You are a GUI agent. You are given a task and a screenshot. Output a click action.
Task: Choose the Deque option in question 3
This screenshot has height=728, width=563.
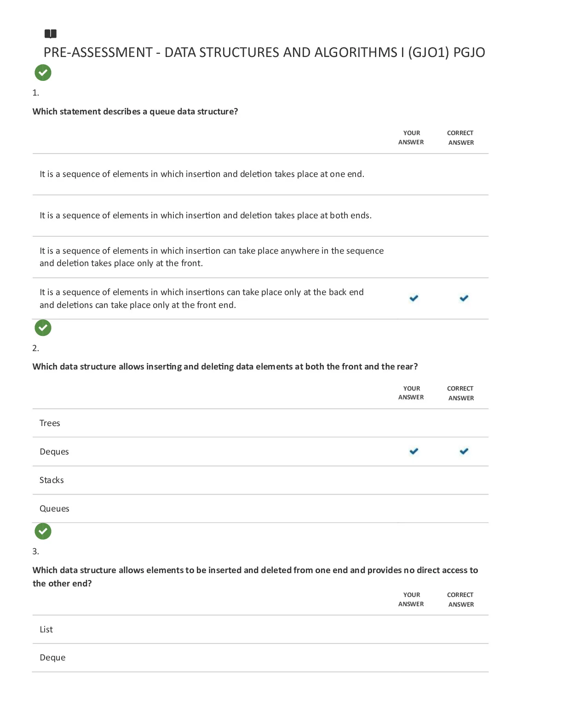click(x=260, y=658)
